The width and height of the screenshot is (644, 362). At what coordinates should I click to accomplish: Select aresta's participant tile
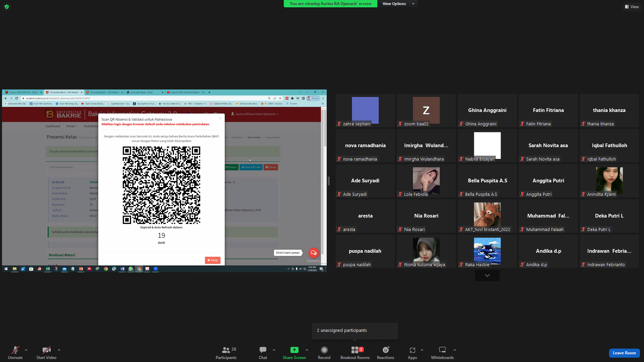tap(365, 216)
